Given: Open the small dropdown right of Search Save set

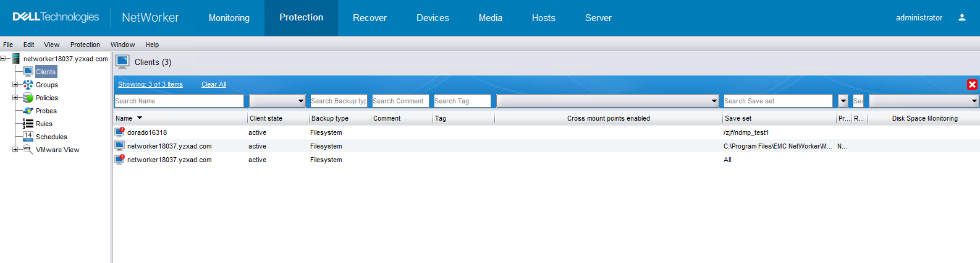Looking at the screenshot, I should (843, 101).
